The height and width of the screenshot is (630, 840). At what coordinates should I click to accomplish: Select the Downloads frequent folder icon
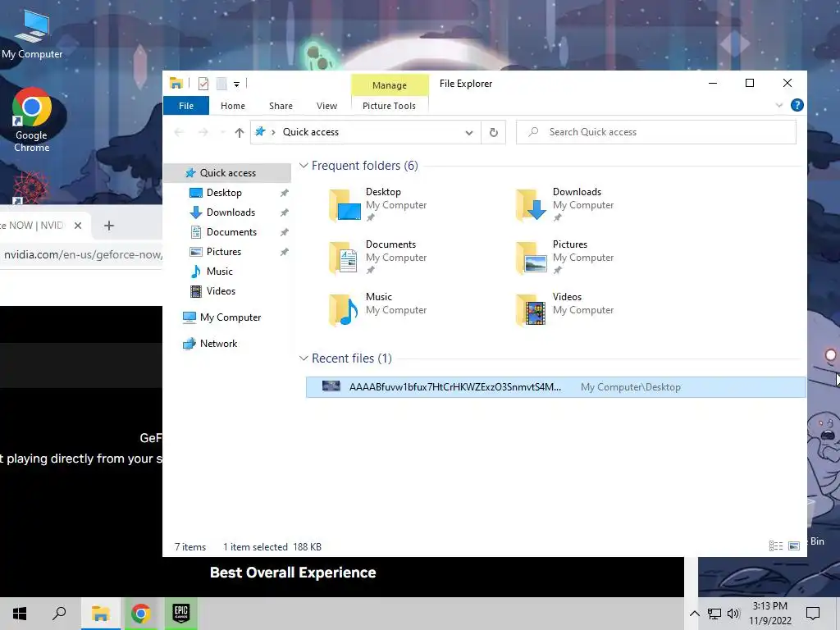click(x=532, y=204)
